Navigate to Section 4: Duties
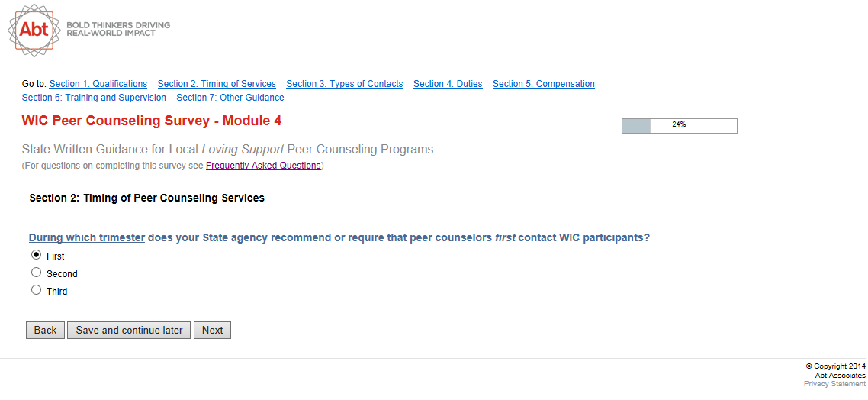This screenshot has height=400, width=868. 448,84
